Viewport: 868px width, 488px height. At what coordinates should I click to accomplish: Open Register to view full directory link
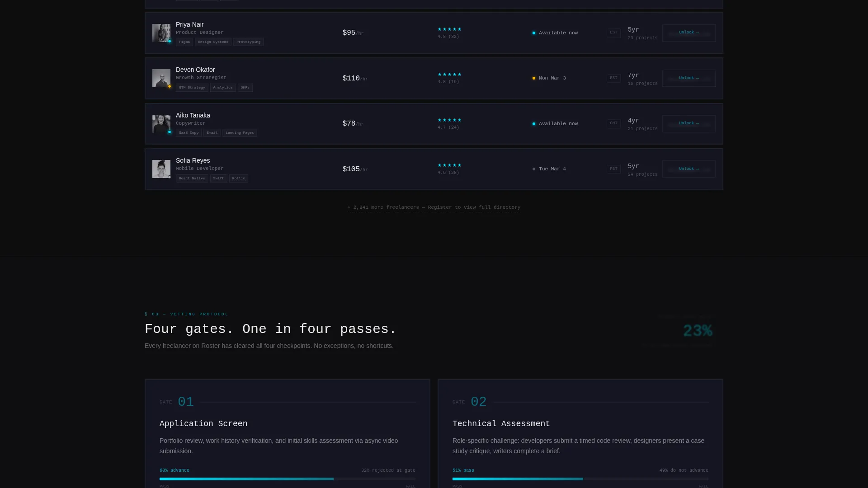[x=434, y=207]
